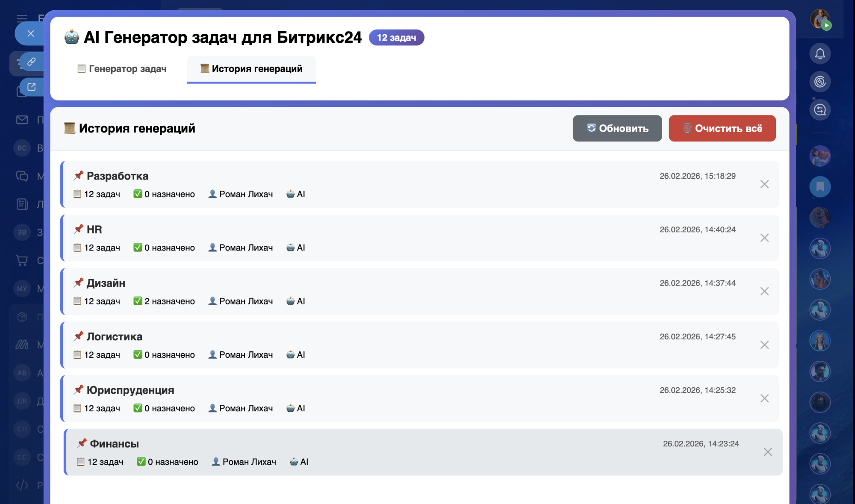Click Роман Лихач in Разработка row
Screen dimensions: 855x504
240,194
